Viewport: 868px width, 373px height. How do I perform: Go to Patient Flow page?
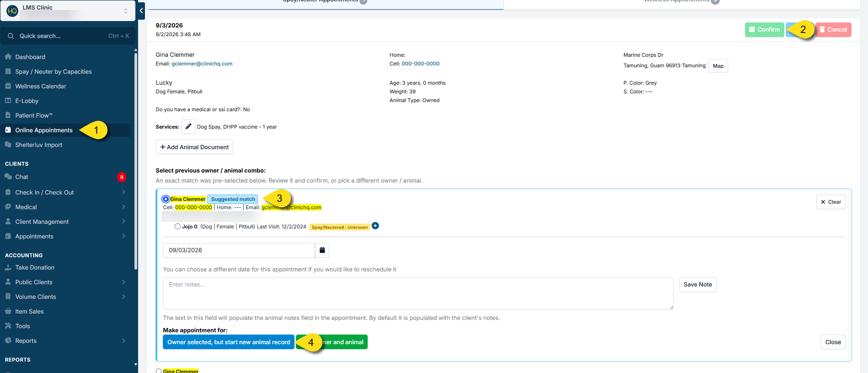point(65,115)
